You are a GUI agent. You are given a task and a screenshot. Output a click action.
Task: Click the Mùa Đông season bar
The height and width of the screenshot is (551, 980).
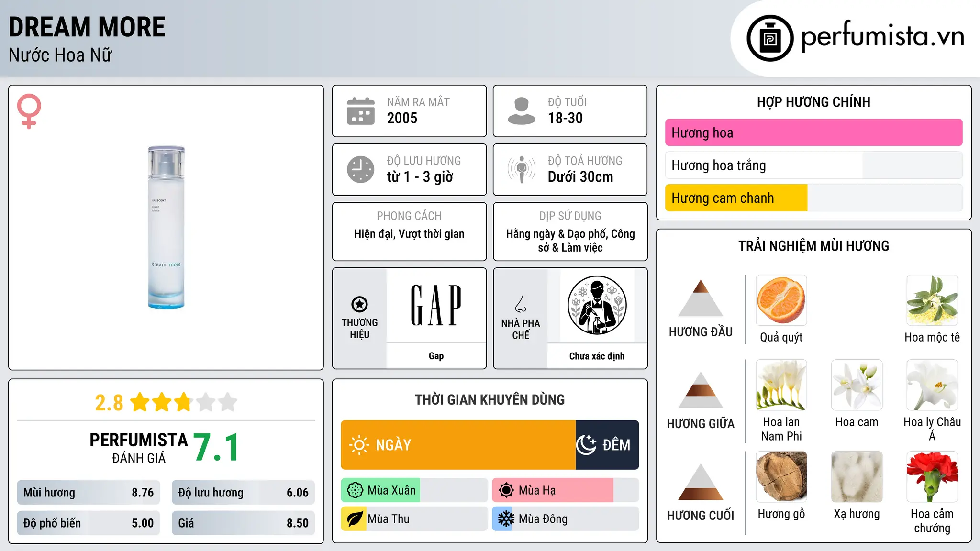tap(566, 519)
